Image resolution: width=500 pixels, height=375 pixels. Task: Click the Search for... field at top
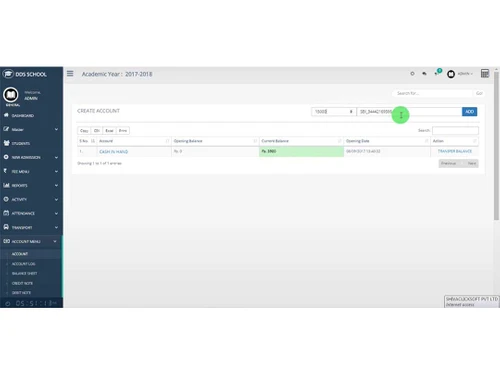(433, 93)
